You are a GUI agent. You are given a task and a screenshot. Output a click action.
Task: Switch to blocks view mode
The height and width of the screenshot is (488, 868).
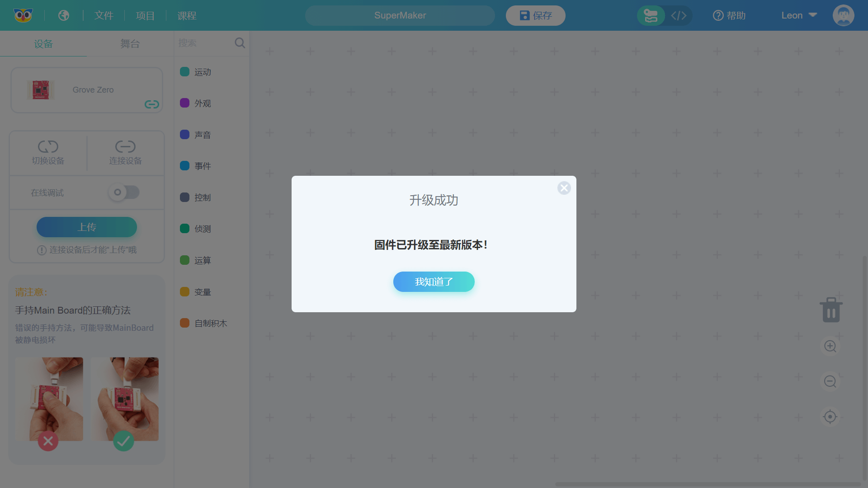[x=651, y=16]
